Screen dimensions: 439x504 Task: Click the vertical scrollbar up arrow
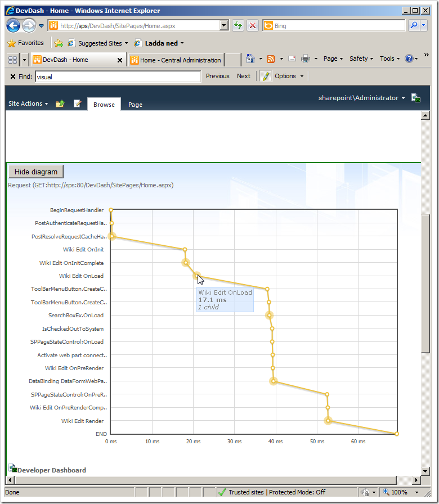(425, 115)
